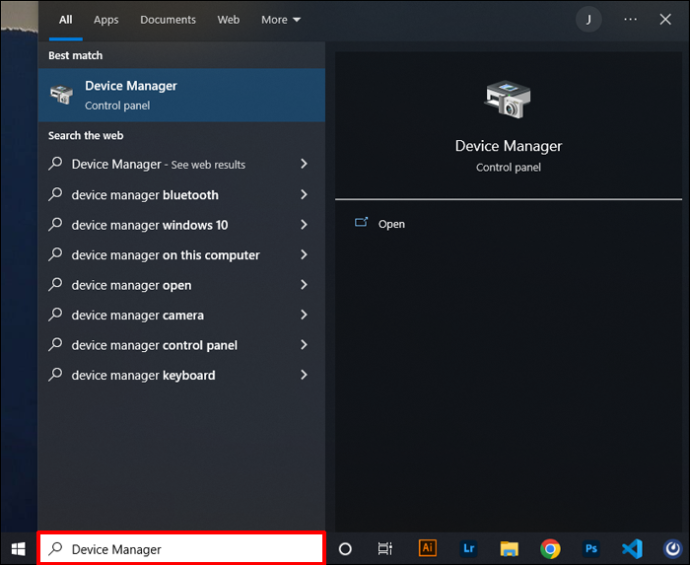Switch to the Documents tab

click(x=168, y=20)
